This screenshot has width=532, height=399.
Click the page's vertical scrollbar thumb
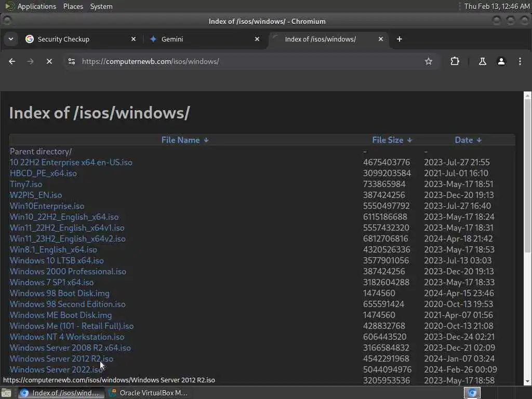click(527, 176)
